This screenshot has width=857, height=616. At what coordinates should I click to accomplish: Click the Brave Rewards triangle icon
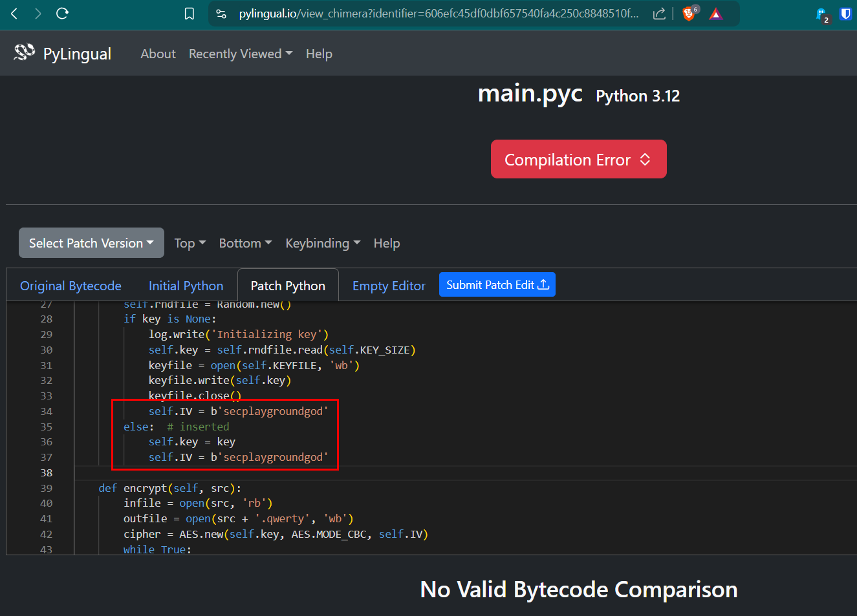click(715, 14)
